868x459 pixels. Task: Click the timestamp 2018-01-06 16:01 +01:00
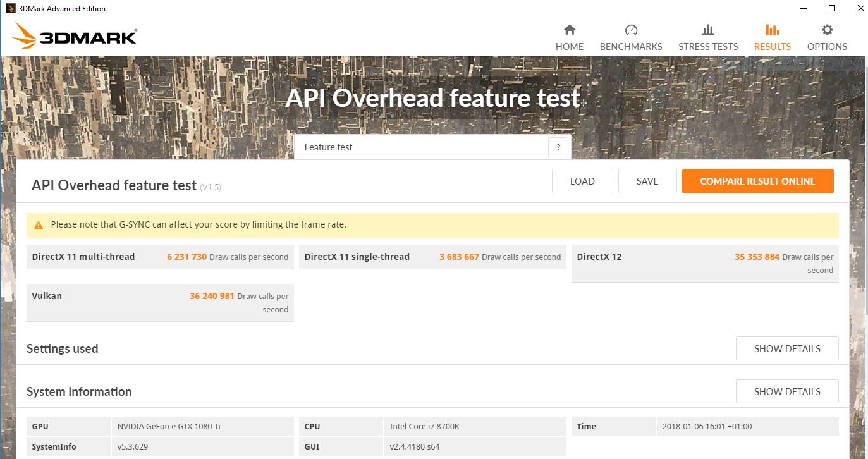pos(707,426)
